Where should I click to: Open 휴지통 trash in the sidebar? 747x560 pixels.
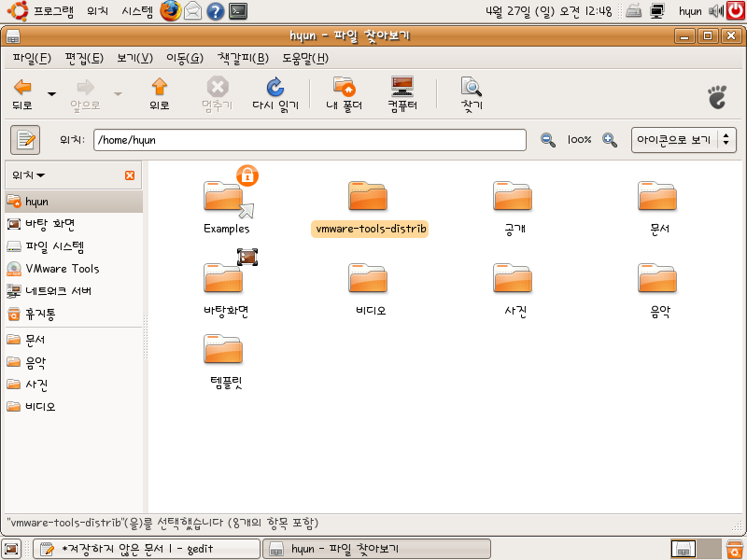pyautogui.click(x=74, y=314)
